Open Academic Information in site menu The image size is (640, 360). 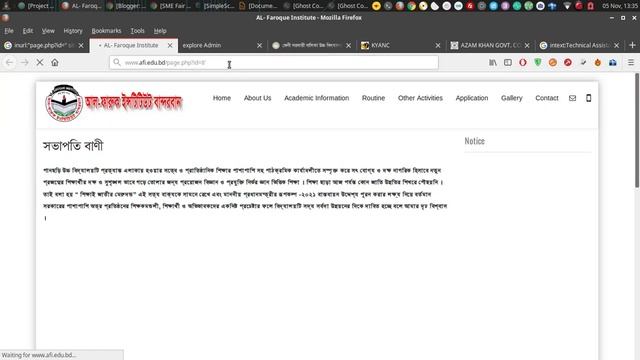tap(317, 98)
